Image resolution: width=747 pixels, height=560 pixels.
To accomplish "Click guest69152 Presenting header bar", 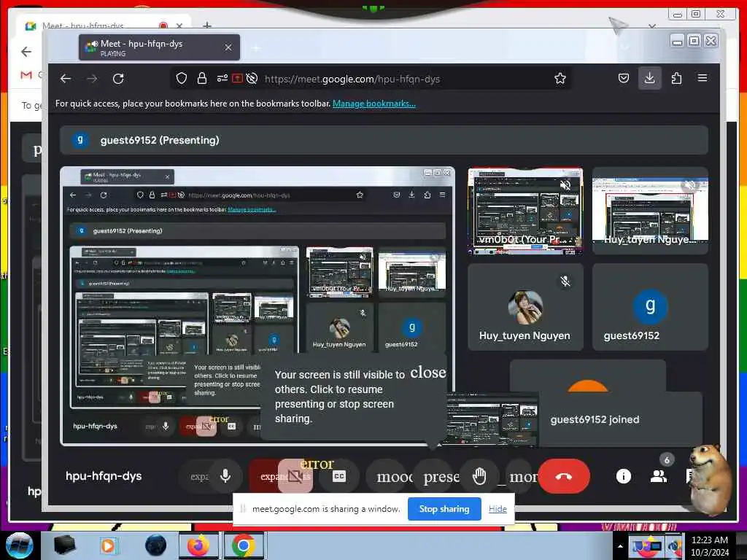I will [384, 140].
